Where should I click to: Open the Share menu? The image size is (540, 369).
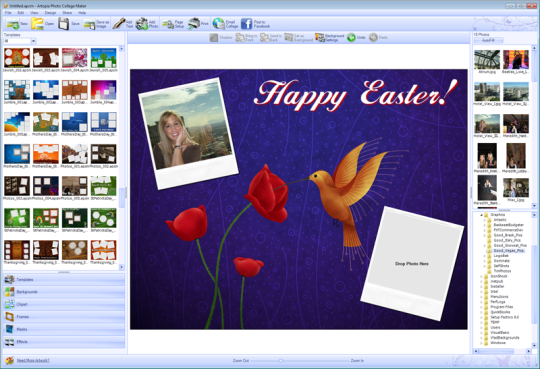point(67,13)
